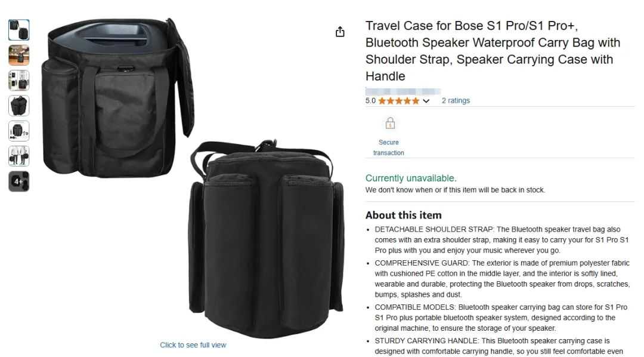Select the third product thumbnail
Screen dimensions: 644x357
click(x=19, y=80)
